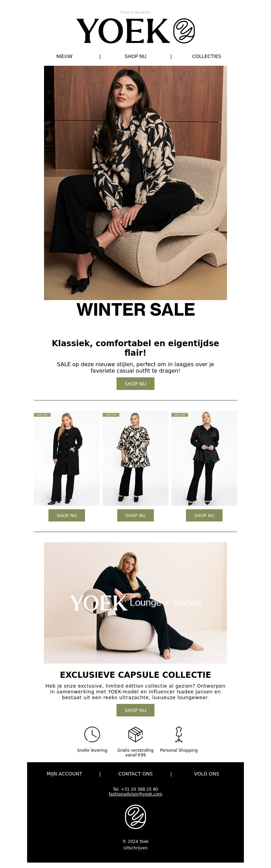
Task: Click the fashionadvisor@yoek.com email link
Action: (x=135, y=794)
